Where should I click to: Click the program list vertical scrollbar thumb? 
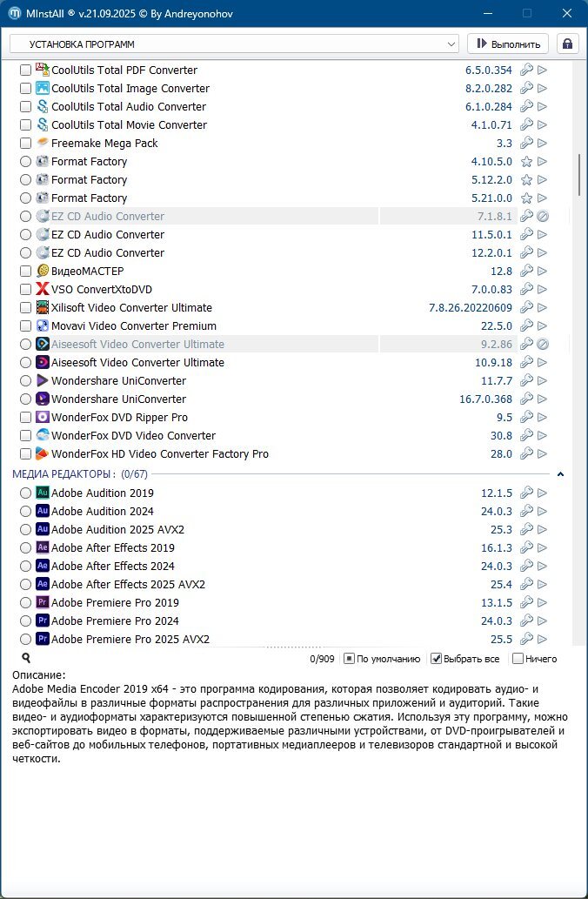[579, 175]
